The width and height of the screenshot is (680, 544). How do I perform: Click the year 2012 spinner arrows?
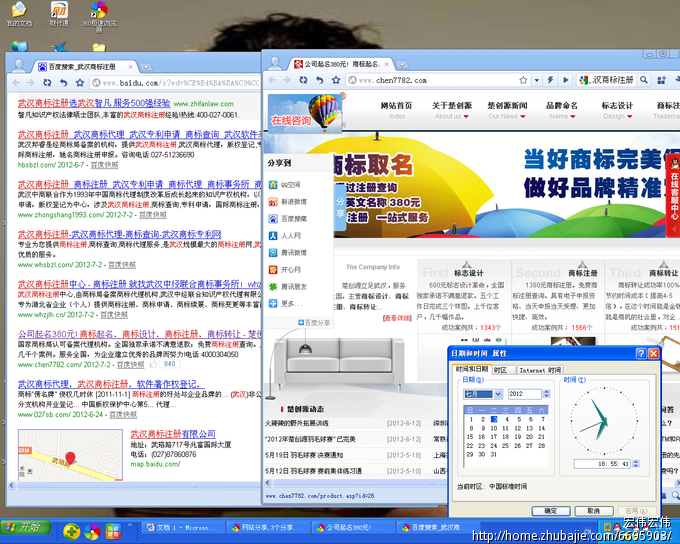click(x=548, y=394)
